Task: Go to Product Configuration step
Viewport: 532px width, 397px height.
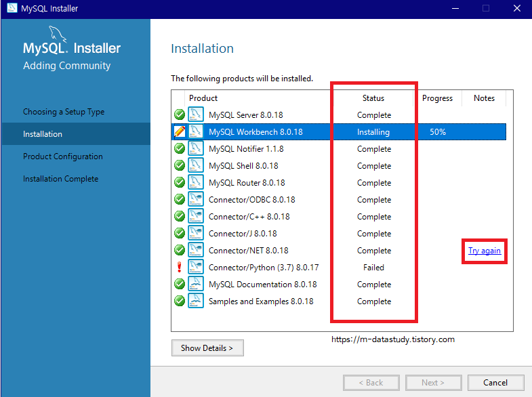Action: click(x=63, y=156)
